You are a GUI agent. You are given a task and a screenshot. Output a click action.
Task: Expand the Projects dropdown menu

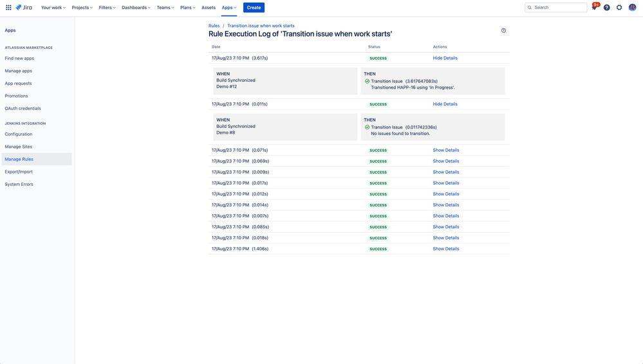point(82,8)
